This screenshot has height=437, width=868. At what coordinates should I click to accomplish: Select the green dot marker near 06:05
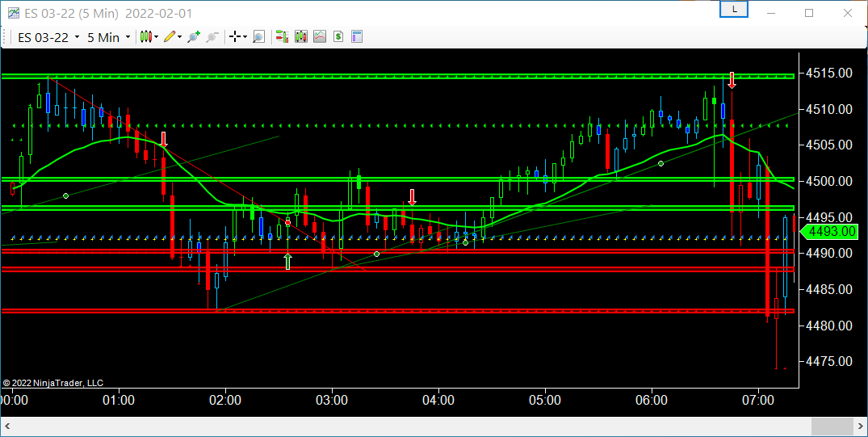tap(661, 163)
